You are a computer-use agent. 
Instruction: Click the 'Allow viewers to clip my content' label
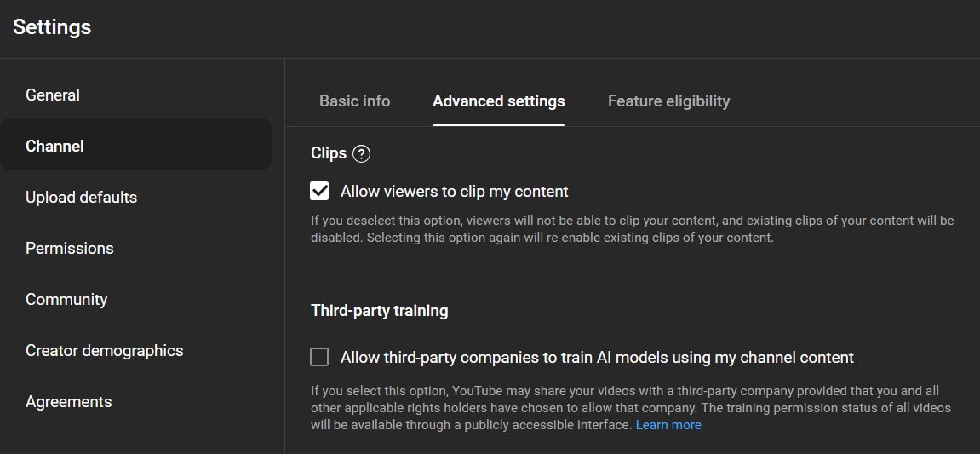point(455,192)
